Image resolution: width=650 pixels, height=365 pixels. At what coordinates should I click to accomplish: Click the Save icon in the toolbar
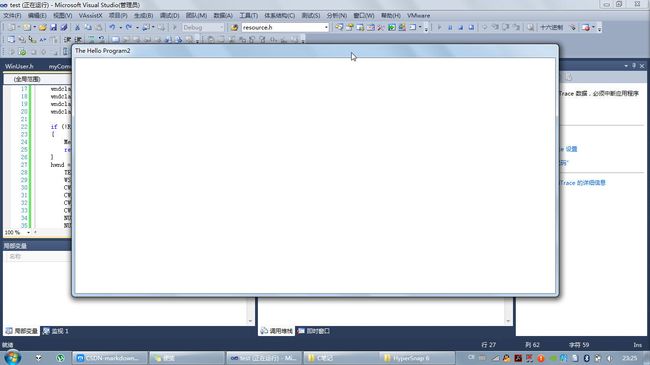tap(53, 27)
